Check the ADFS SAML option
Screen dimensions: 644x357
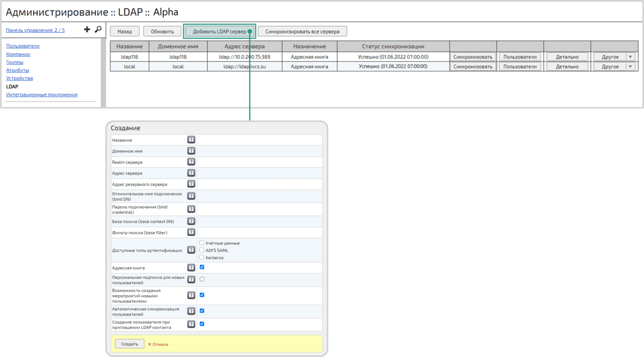coord(202,250)
